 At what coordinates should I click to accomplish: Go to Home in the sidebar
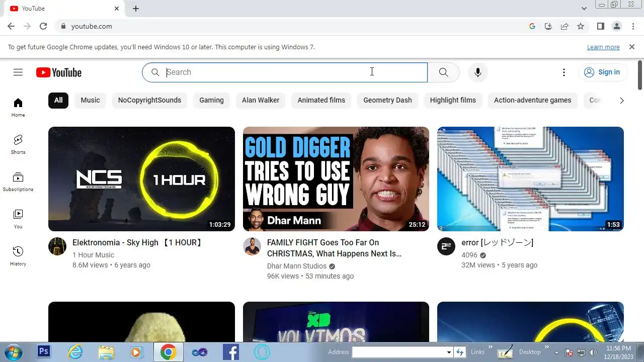[x=18, y=108]
